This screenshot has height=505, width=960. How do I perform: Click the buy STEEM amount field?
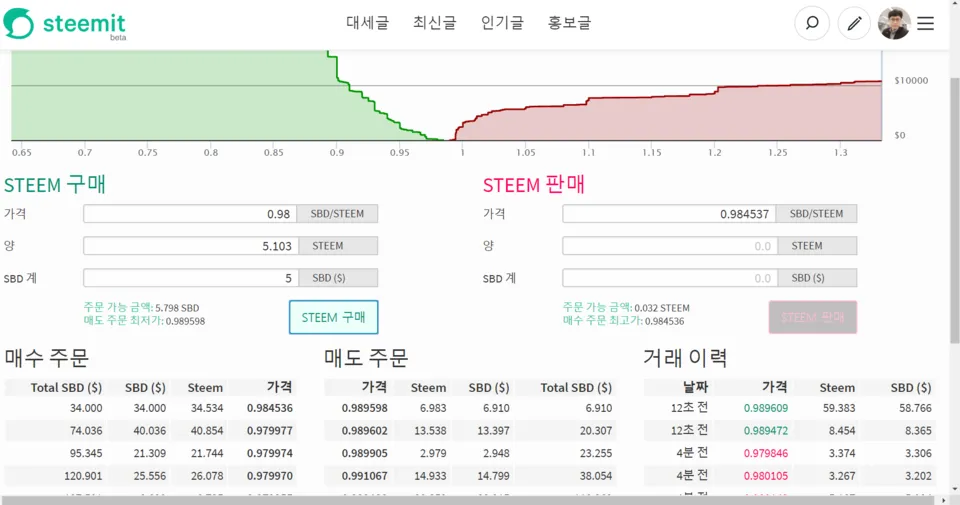[190, 245]
